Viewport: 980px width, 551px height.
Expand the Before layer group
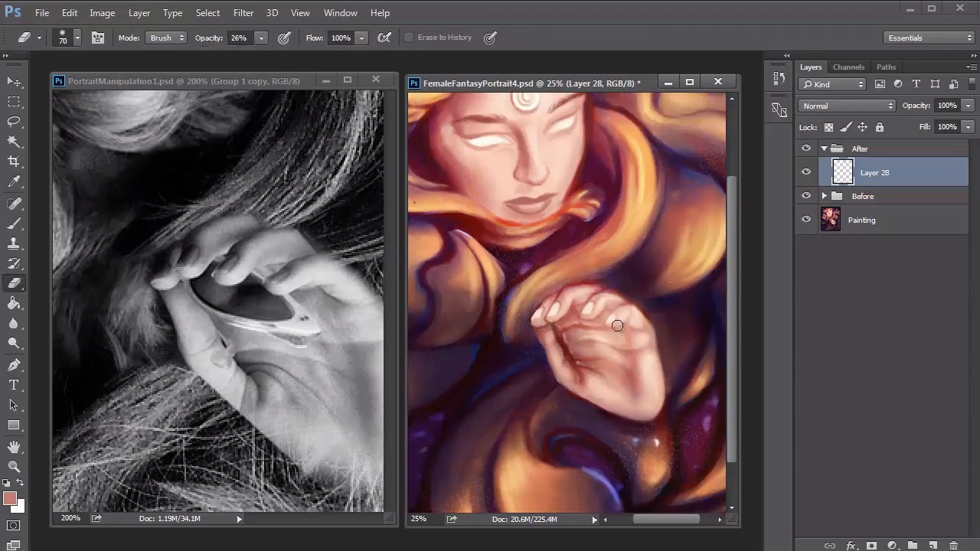click(x=825, y=197)
